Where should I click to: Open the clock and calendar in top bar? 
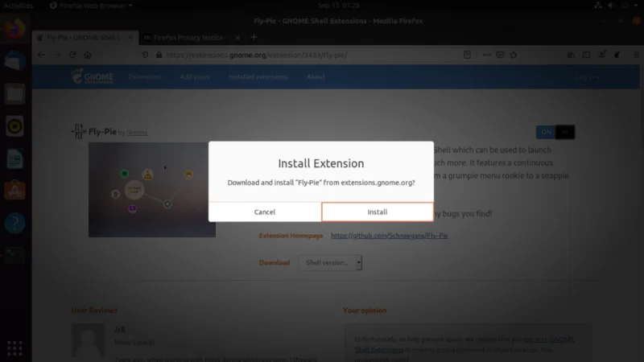point(339,6)
